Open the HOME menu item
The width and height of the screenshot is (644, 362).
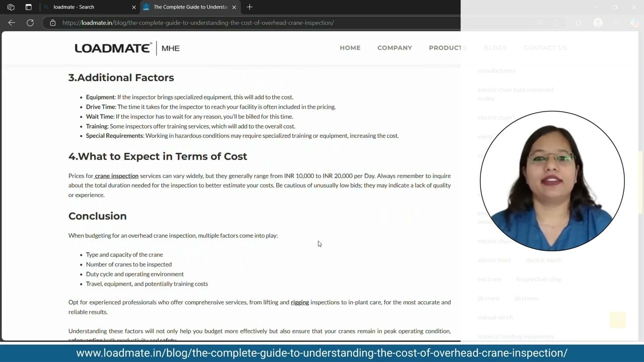[350, 48]
